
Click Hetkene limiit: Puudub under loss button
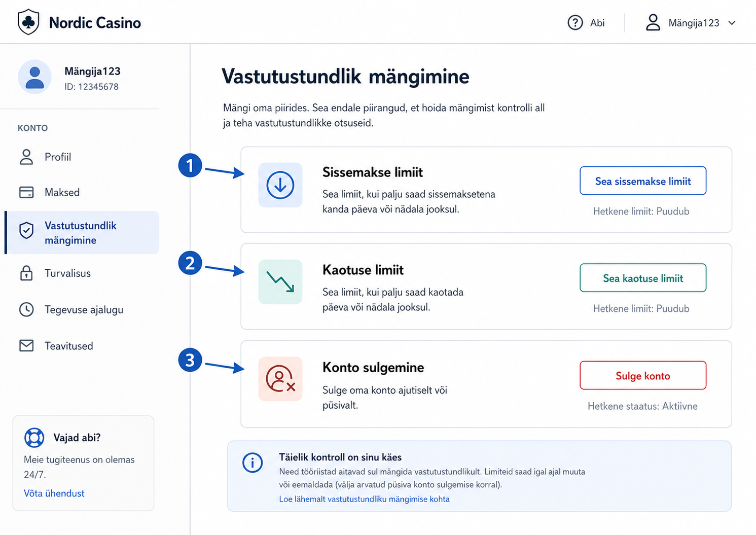641,309
